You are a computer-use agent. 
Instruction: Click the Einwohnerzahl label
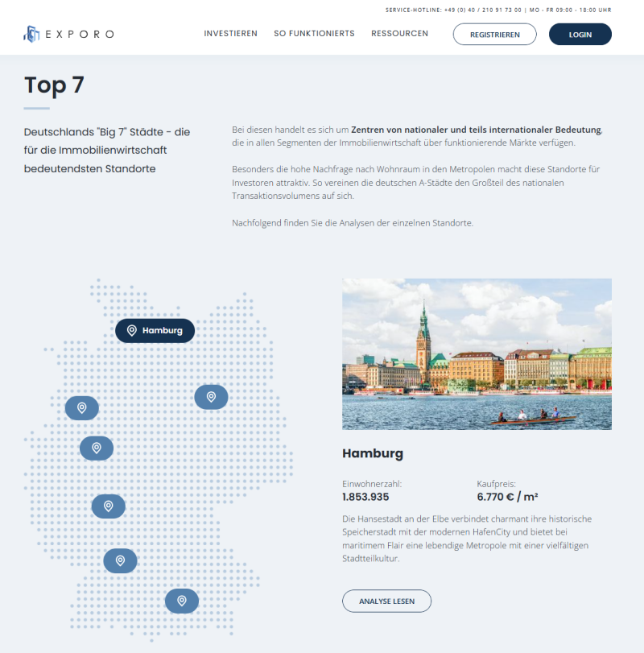click(372, 484)
